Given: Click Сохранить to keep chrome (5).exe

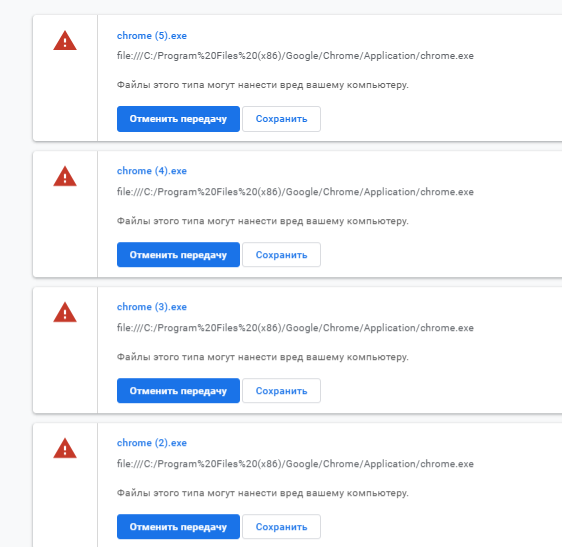Looking at the screenshot, I should (281, 119).
